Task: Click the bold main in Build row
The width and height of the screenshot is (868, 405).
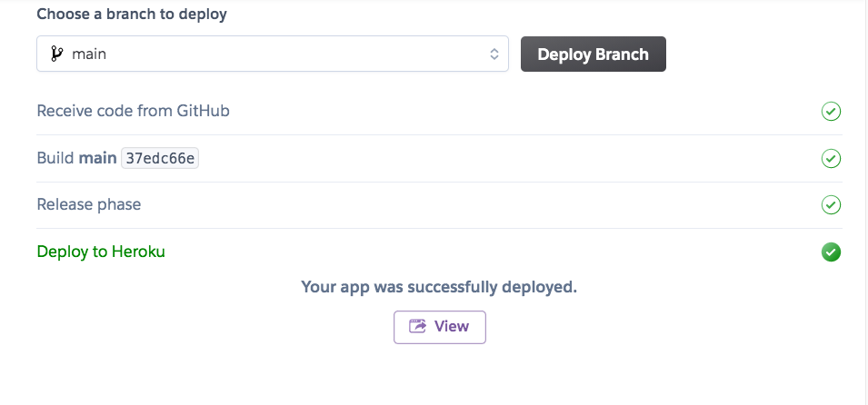Action: [98, 158]
